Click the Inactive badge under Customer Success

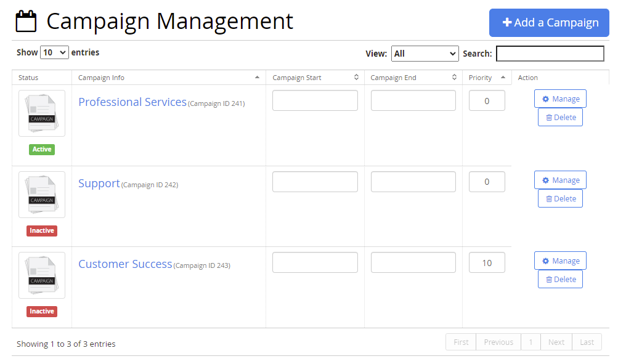tap(42, 311)
